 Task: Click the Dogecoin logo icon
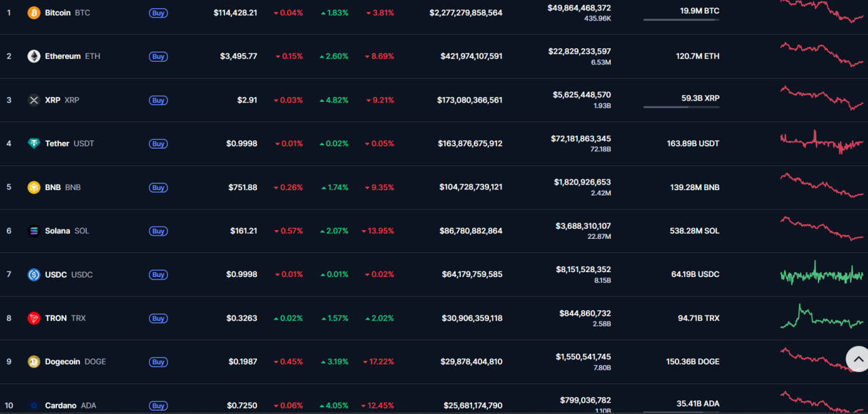[34, 362]
